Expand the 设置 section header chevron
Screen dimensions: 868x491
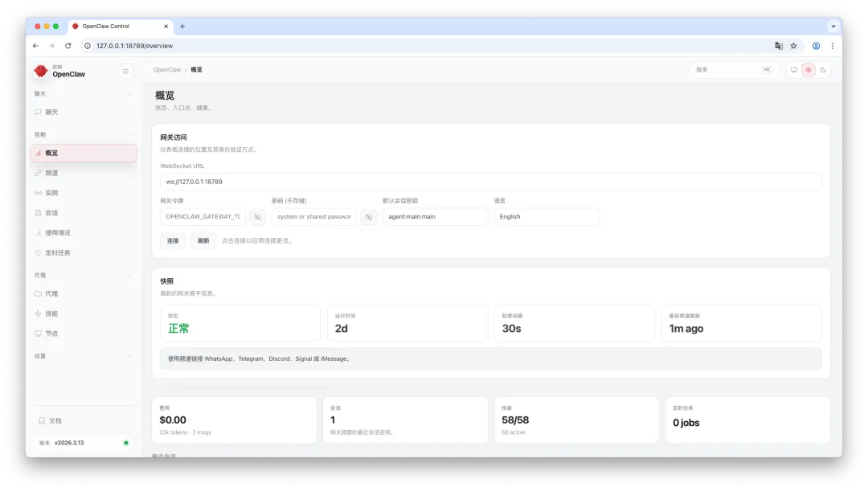pos(130,356)
